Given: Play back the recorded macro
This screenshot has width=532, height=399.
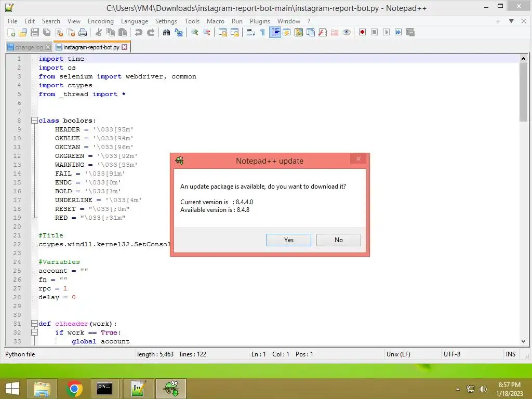Looking at the screenshot, I should tap(386, 32).
